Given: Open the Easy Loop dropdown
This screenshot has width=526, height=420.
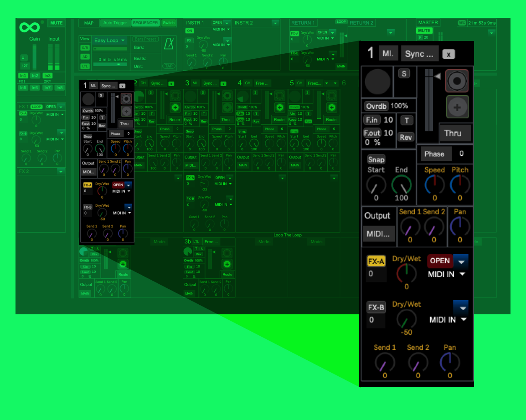Looking at the screenshot, I should point(110,41).
